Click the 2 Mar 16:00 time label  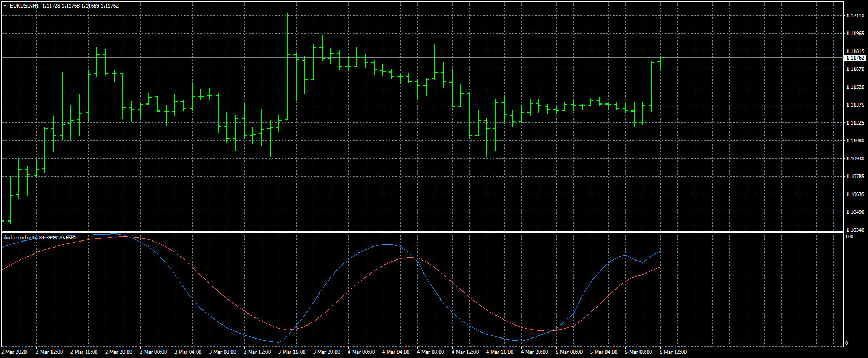click(x=84, y=352)
